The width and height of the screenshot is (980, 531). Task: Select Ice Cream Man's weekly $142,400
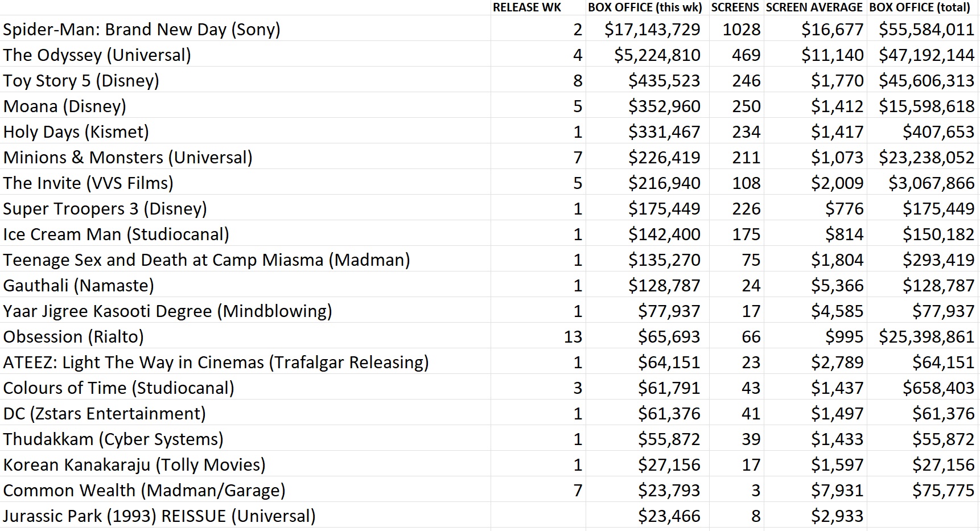(664, 234)
